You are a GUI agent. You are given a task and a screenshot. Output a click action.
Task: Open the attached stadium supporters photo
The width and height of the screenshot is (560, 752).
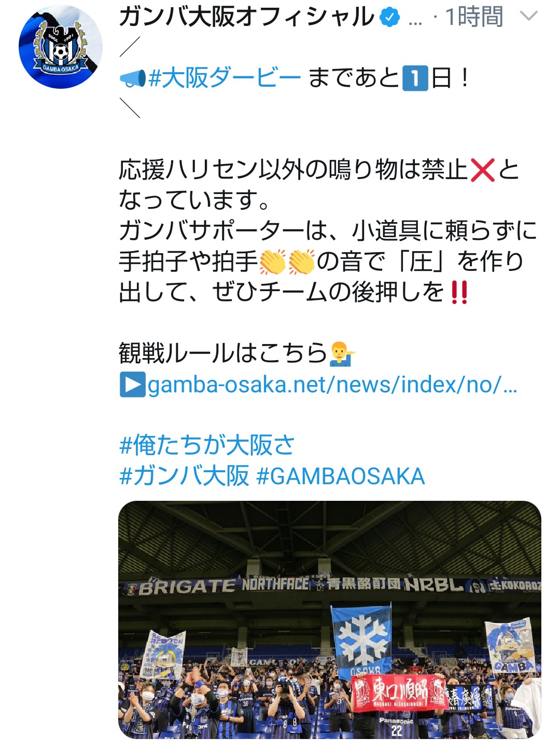(330, 619)
